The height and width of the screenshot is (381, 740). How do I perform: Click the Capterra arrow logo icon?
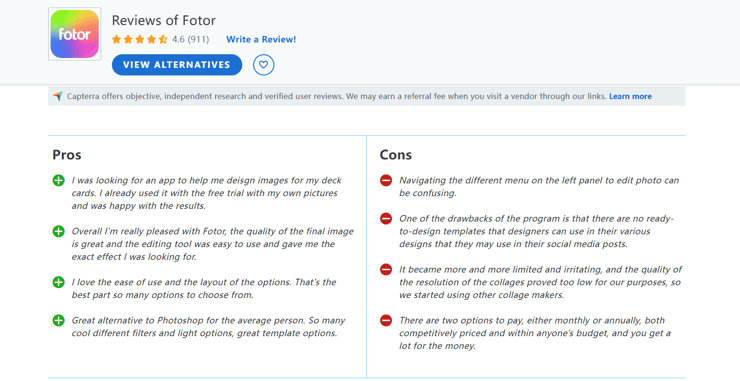pos(58,96)
